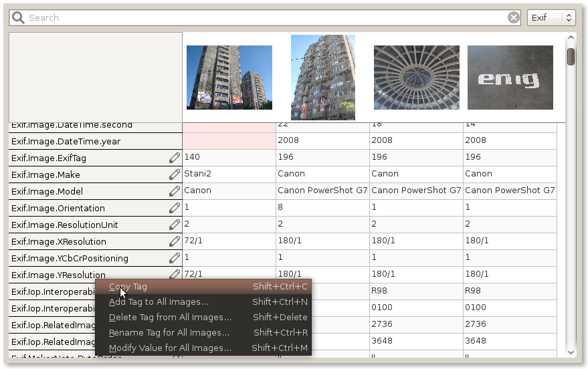Click pencil icon for Exif.Image.ResolutionUnit
The image size is (588, 369).
pyautogui.click(x=175, y=225)
